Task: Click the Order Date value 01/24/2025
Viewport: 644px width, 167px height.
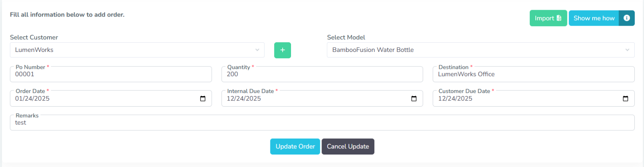Action: pos(33,99)
